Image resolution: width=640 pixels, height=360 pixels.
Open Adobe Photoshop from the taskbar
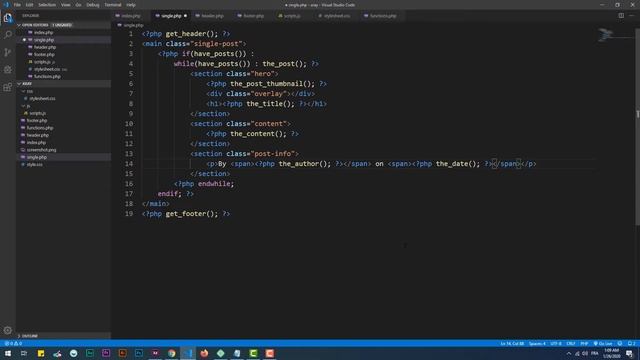pos(139,353)
